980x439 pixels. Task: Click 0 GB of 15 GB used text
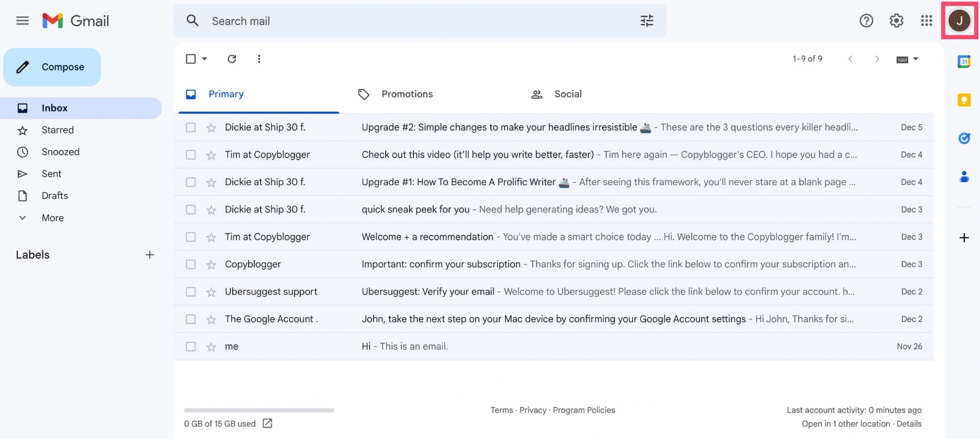click(x=219, y=424)
